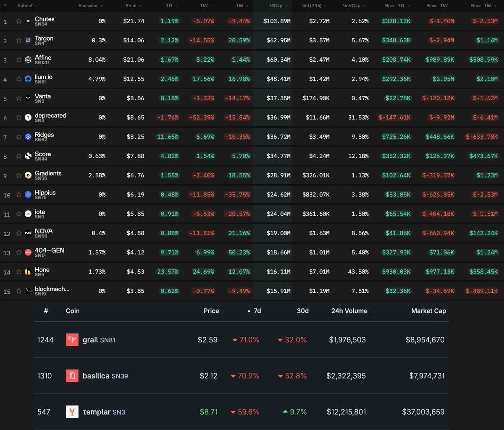Open the 404—GEN subnet link

coord(50,250)
